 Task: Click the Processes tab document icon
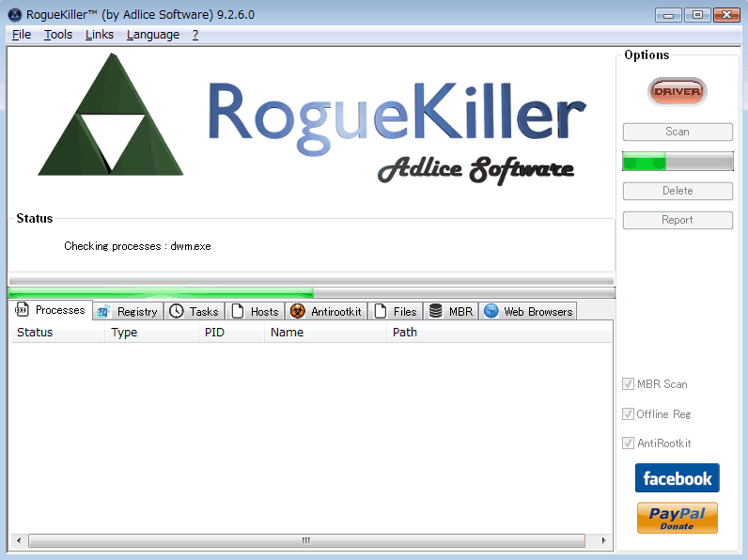(22, 309)
